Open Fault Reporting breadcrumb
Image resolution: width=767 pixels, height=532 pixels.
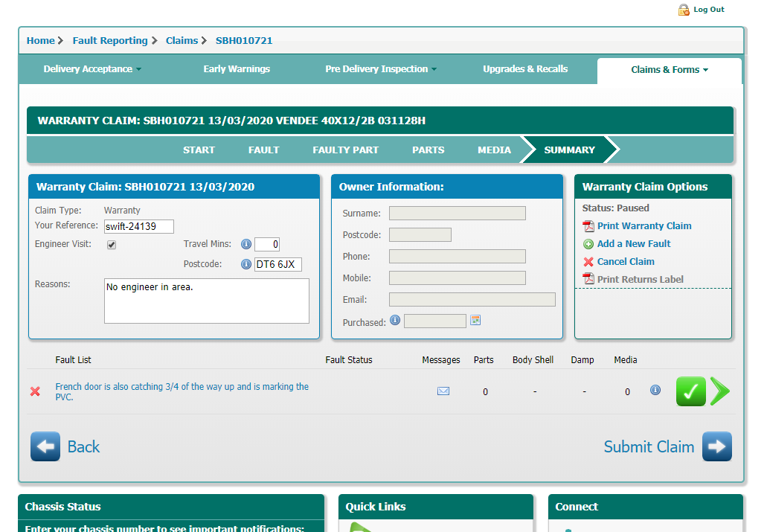pos(110,41)
